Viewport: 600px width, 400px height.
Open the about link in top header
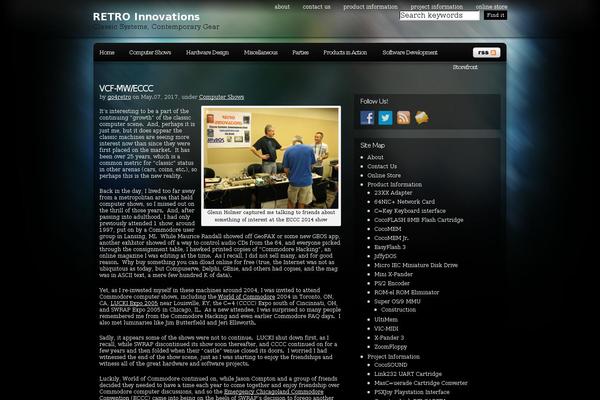(x=282, y=7)
